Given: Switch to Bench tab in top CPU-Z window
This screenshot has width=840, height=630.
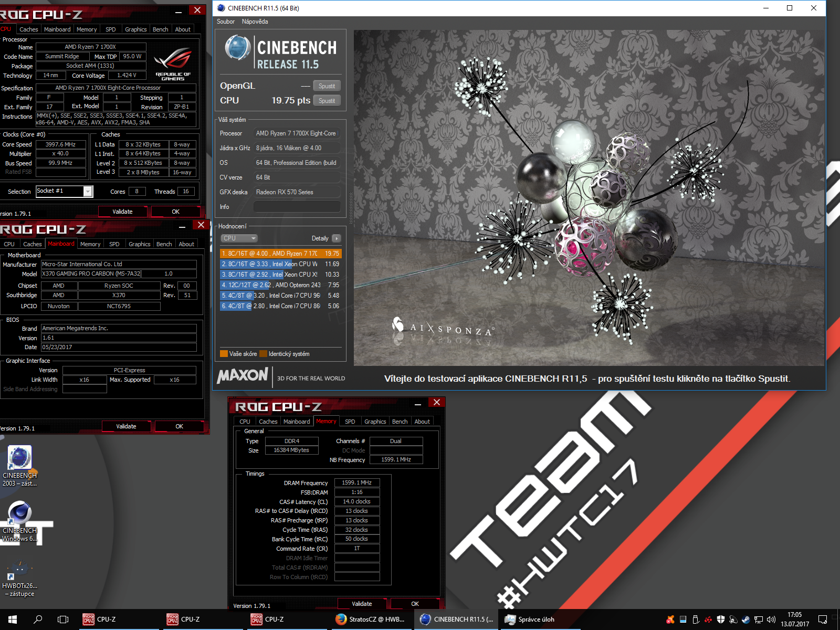Looking at the screenshot, I should pos(160,29).
